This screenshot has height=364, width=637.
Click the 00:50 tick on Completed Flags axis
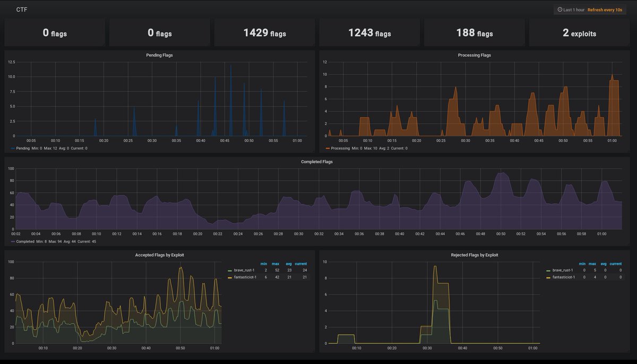501,233
